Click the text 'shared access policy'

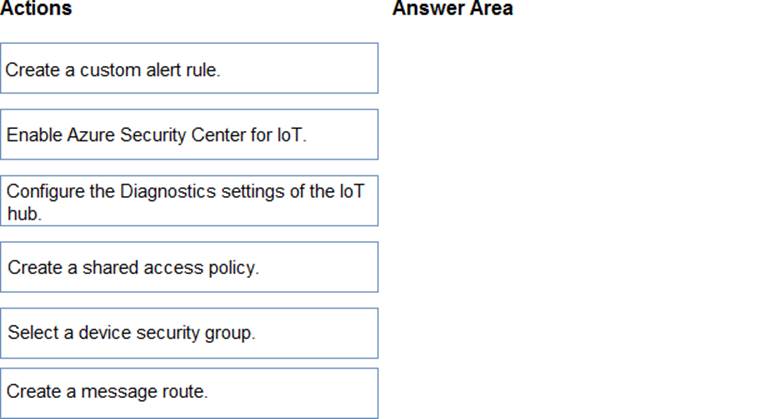click(x=183, y=267)
